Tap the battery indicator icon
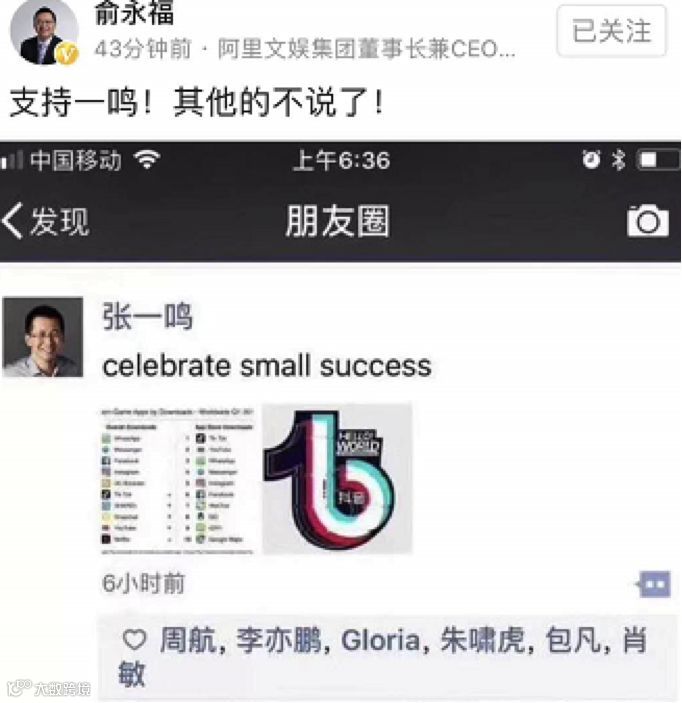 658,160
